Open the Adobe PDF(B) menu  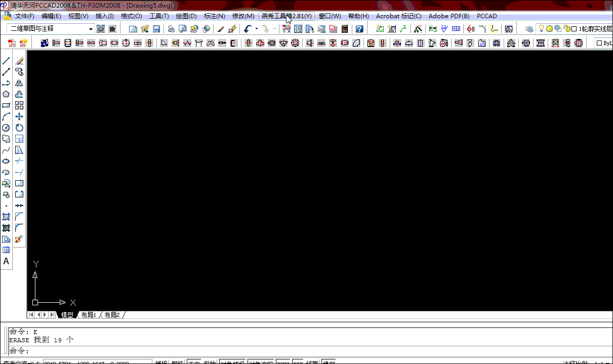(x=449, y=16)
